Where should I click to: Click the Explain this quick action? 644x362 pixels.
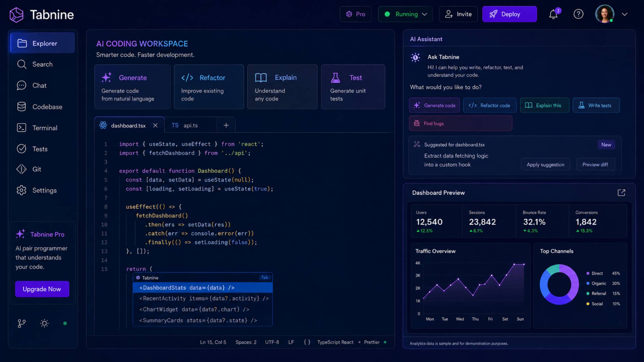(x=545, y=105)
